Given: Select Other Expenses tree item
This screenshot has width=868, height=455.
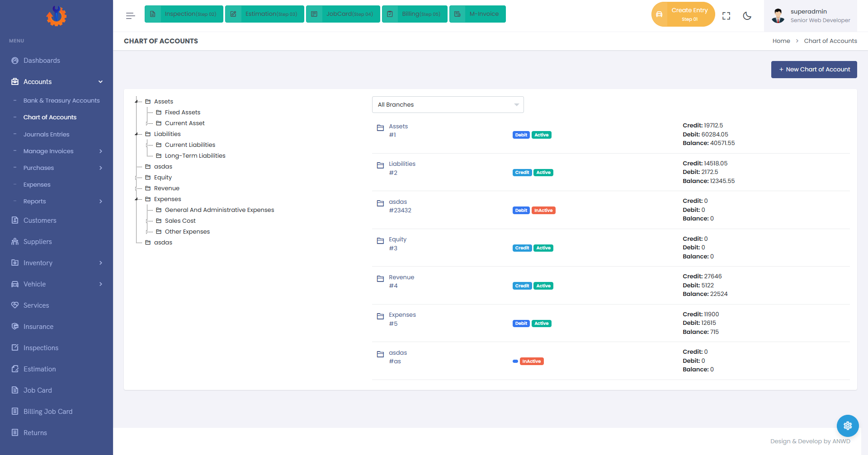Looking at the screenshot, I should tap(188, 232).
